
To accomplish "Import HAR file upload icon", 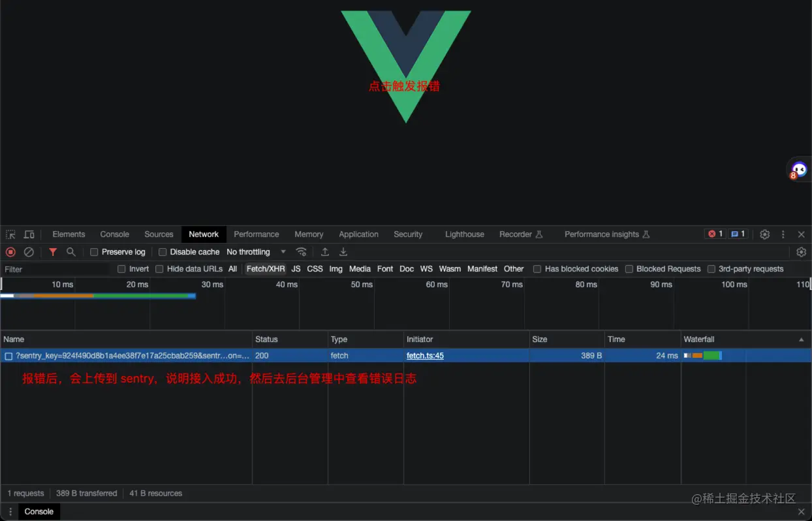I will pyautogui.click(x=325, y=252).
